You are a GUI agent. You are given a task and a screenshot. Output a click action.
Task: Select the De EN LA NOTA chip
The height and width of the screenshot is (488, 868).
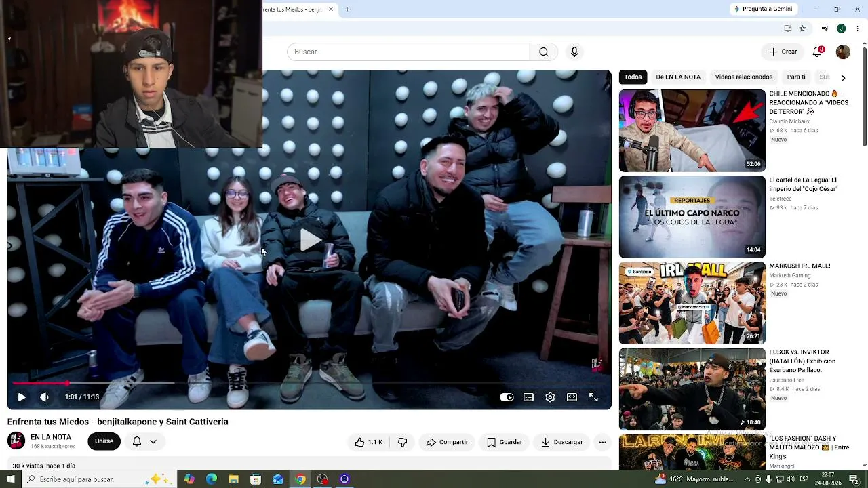point(678,77)
